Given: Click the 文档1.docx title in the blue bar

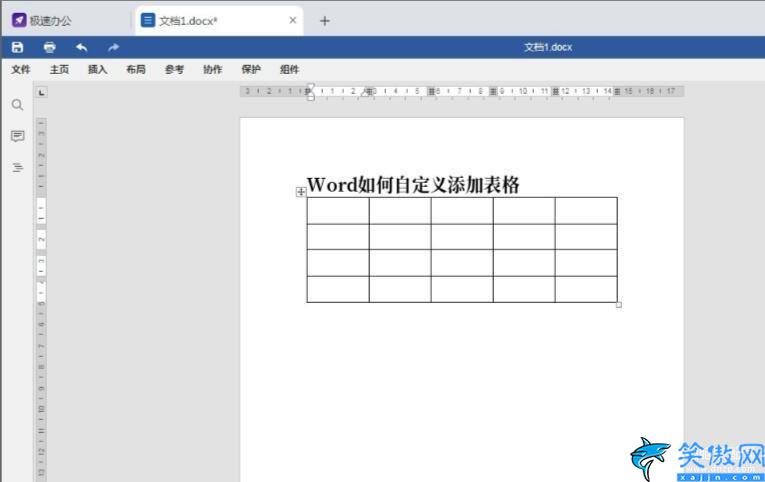Looking at the screenshot, I should click(x=548, y=47).
